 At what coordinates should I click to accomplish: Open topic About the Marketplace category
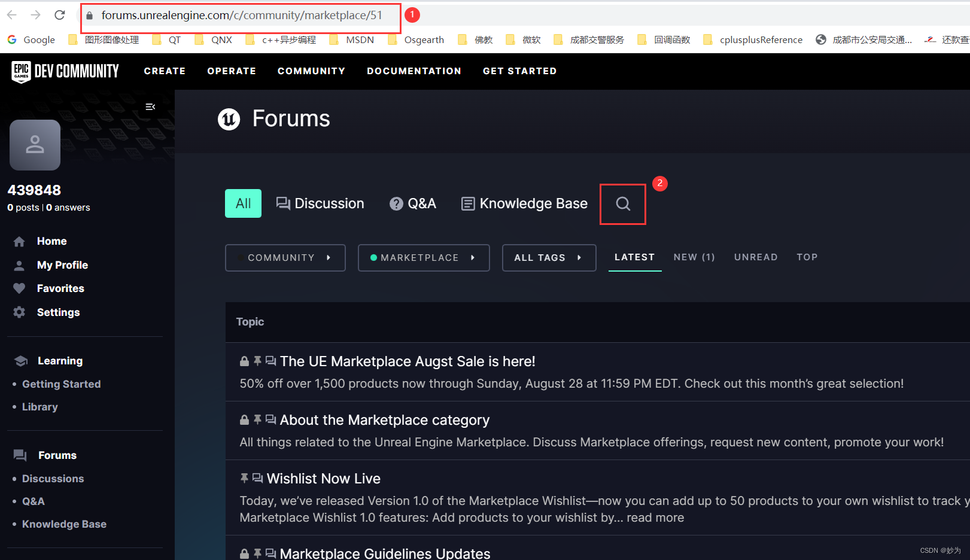point(385,420)
